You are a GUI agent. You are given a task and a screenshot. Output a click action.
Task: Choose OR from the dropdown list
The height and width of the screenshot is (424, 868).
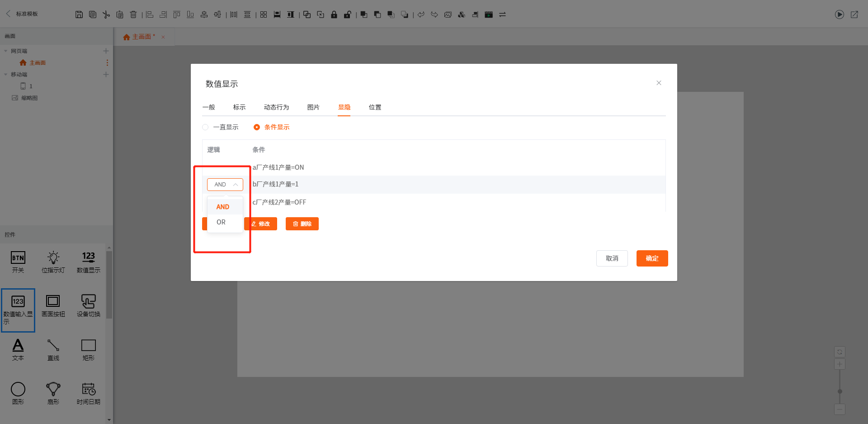225,222
